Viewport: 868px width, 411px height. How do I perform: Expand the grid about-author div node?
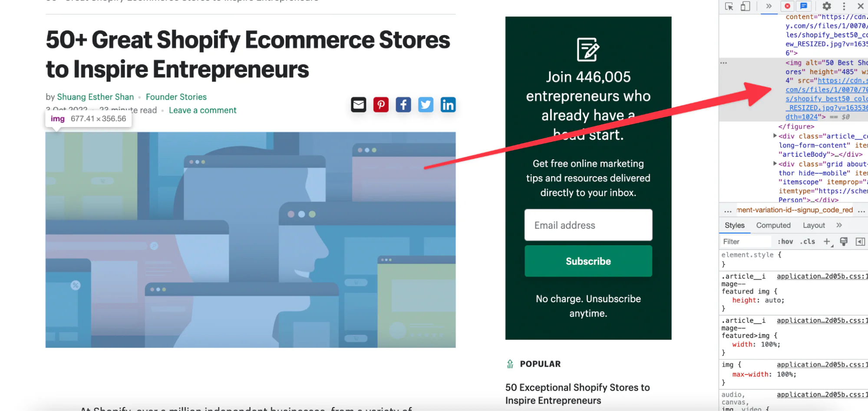pos(775,164)
